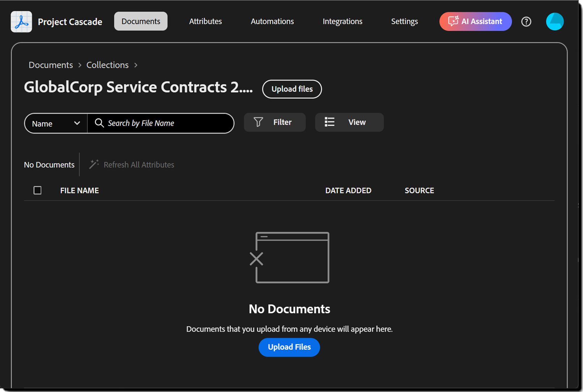Click the Upload files button near the title
Image resolution: width=583 pixels, height=392 pixels.
click(292, 89)
